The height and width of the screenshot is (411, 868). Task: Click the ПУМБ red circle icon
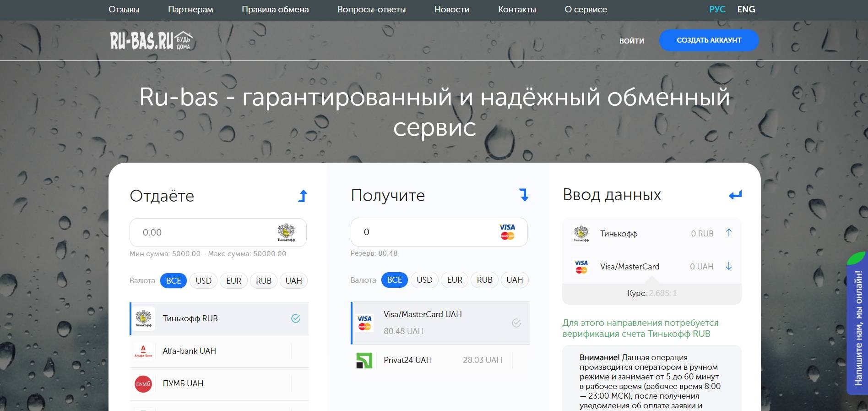pyautogui.click(x=143, y=384)
